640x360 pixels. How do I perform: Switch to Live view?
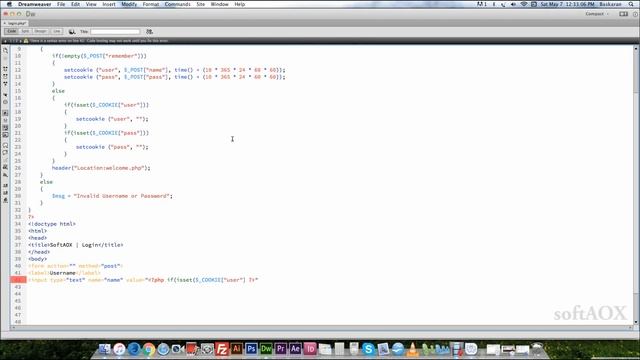[x=56, y=31]
